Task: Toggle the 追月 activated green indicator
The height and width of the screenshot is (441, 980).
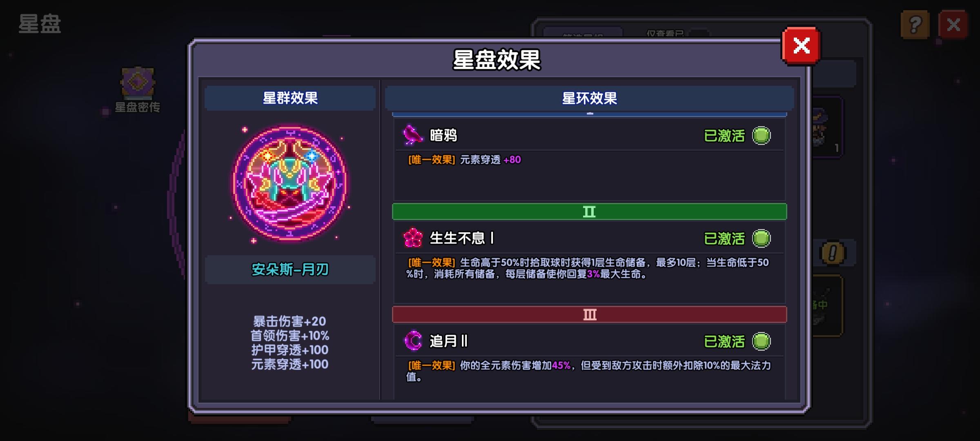Action: 762,341
